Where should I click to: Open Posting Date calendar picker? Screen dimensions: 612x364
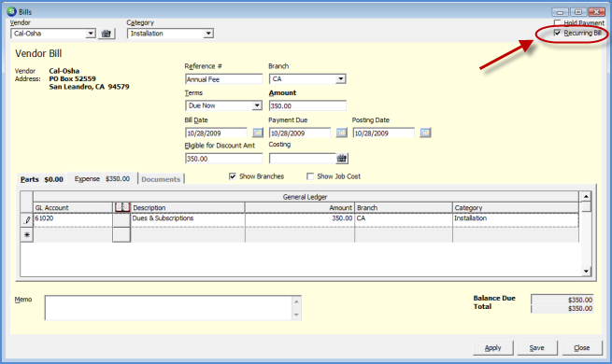pyautogui.click(x=425, y=133)
